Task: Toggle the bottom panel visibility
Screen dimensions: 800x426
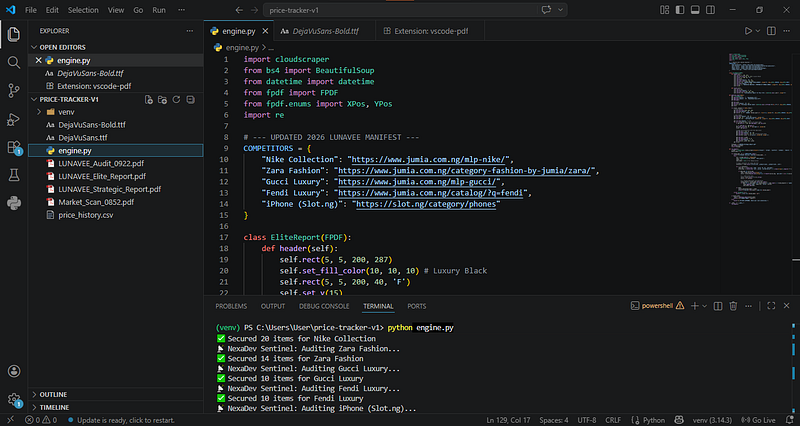Action: (695, 10)
